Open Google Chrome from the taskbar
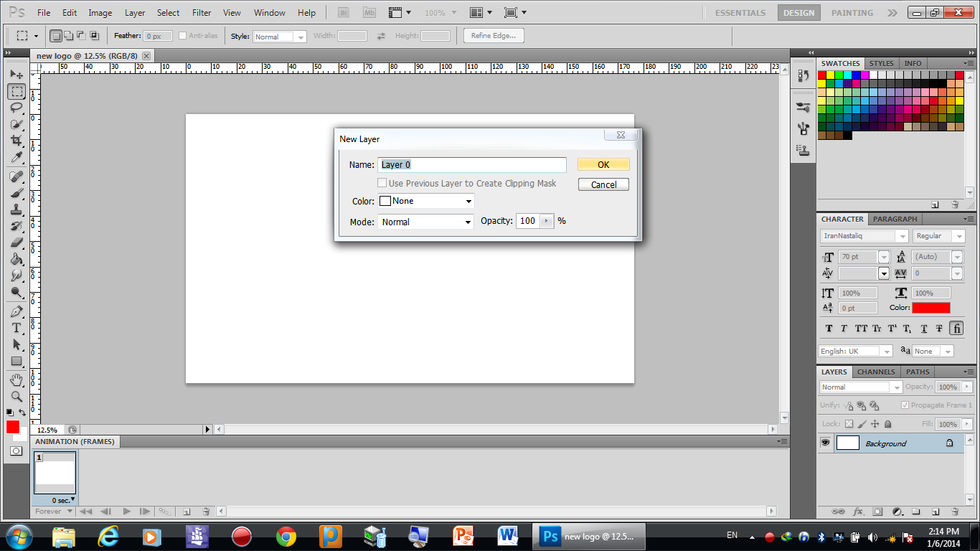This screenshot has width=980, height=551. coord(286,536)
